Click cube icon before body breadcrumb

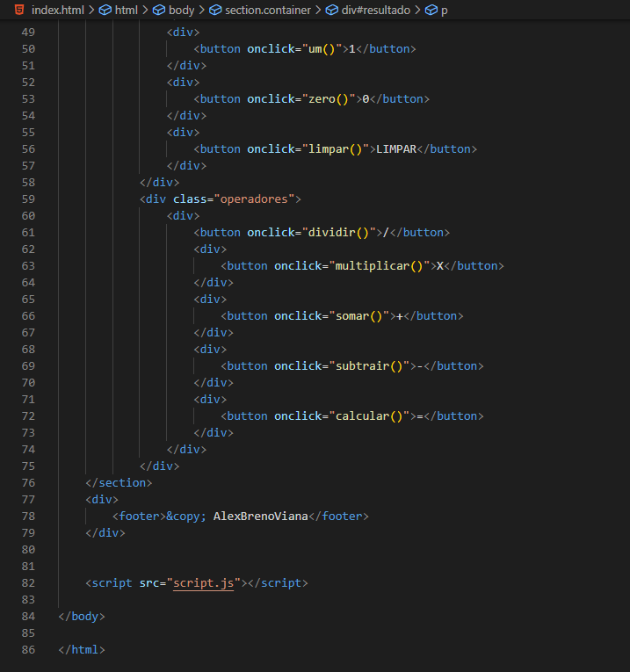[x=159, y=10]
